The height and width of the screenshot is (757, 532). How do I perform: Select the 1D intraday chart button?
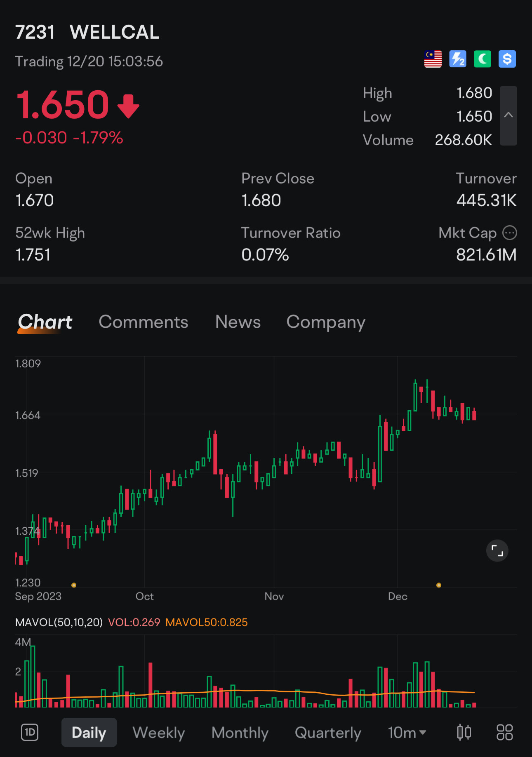[30, 733]
